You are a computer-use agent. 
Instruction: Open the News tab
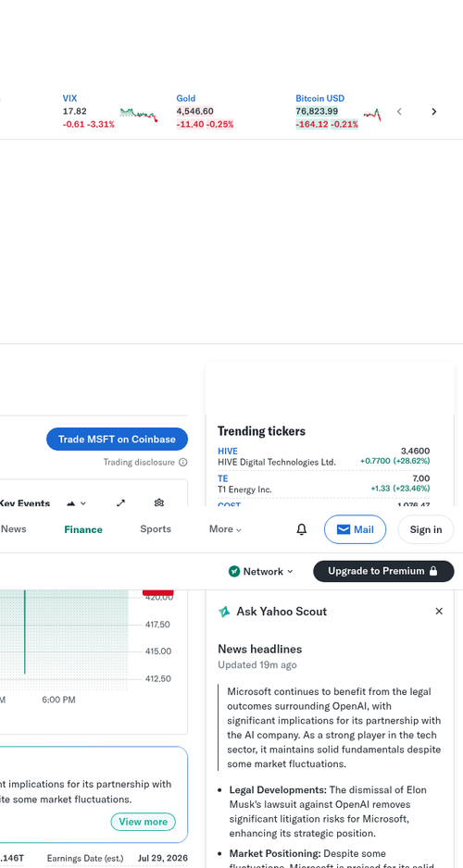click(13, 529)
